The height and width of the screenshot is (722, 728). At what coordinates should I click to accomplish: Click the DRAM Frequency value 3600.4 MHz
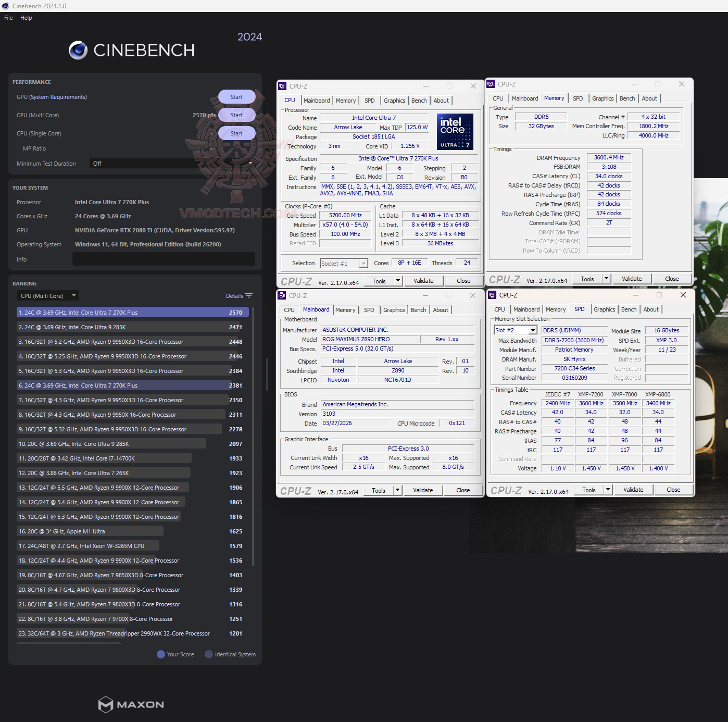(609, 157)
